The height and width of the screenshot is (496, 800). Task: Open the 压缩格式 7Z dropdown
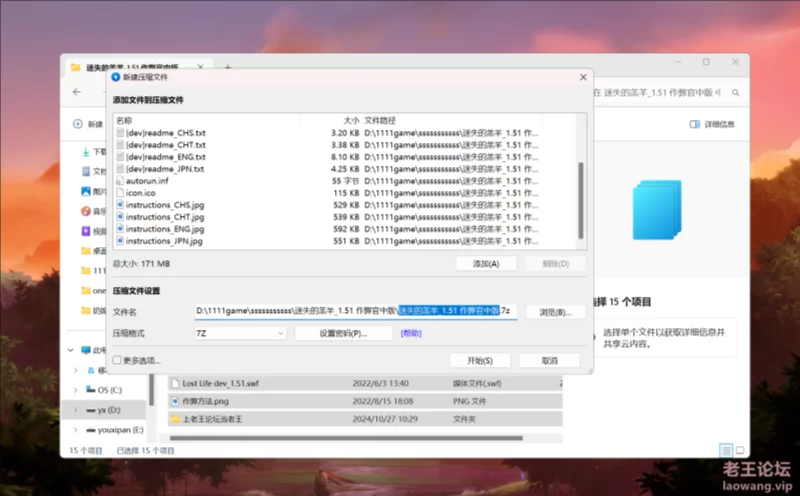tap(239, 333)
